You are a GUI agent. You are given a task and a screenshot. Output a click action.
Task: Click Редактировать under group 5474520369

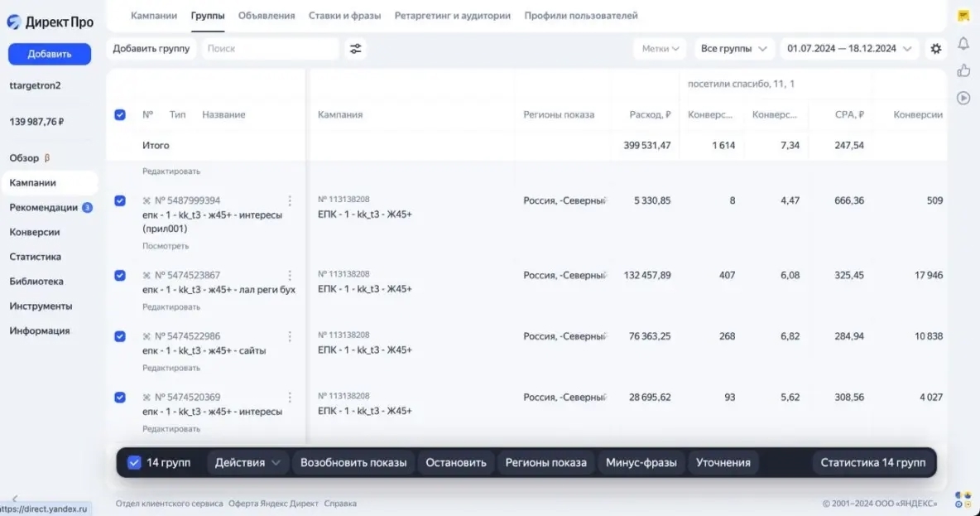click(x=171, y=429)
